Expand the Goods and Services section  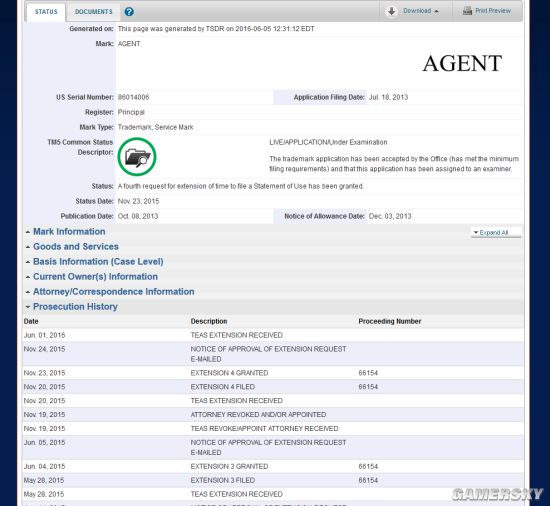point(76,247)
